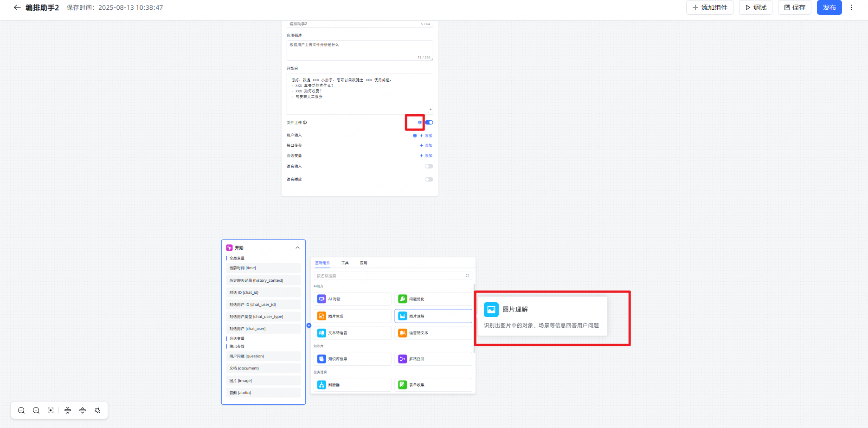Image resolution: width=868 pixels, height=428 pixels.
Task: Open the three-dot more options menu
Action: click(x=851, y=7)
